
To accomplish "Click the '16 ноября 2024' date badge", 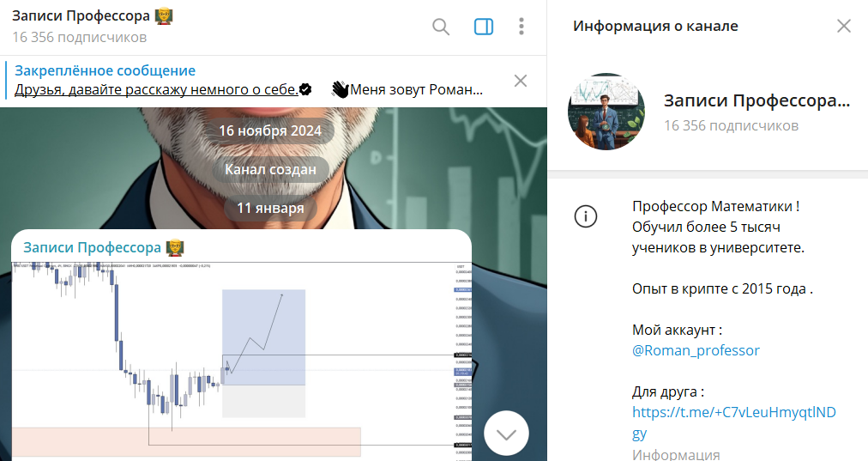I will 270,130.
